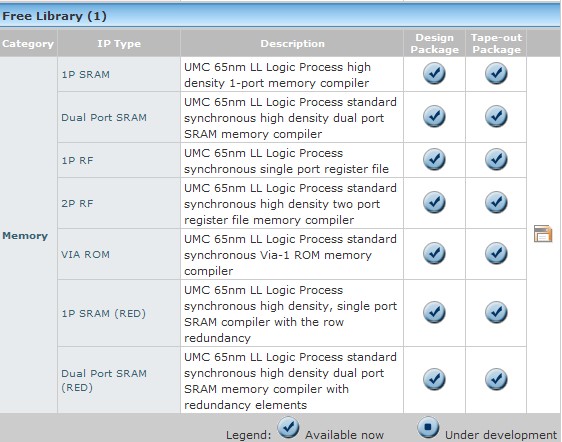Open the 1P SRAM IP type link

click(x=86, y=74)
